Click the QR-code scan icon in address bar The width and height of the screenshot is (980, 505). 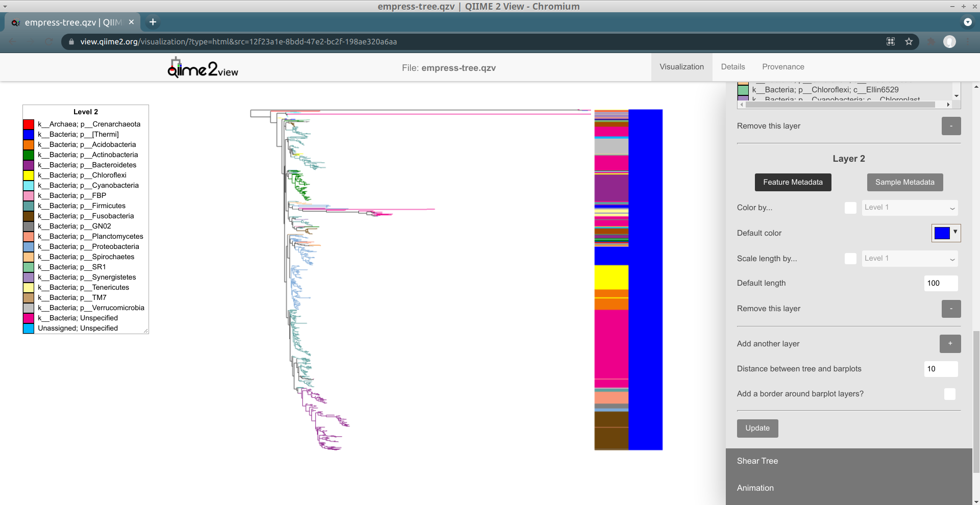890,42
